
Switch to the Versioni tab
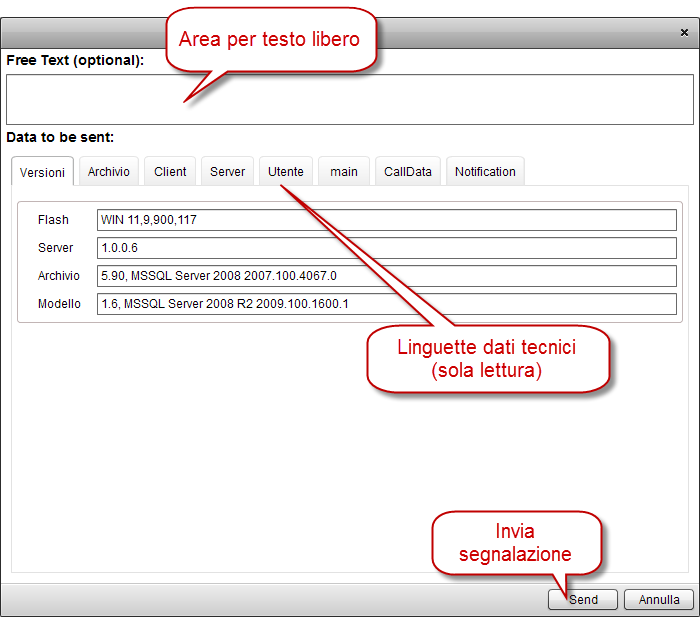42,172
